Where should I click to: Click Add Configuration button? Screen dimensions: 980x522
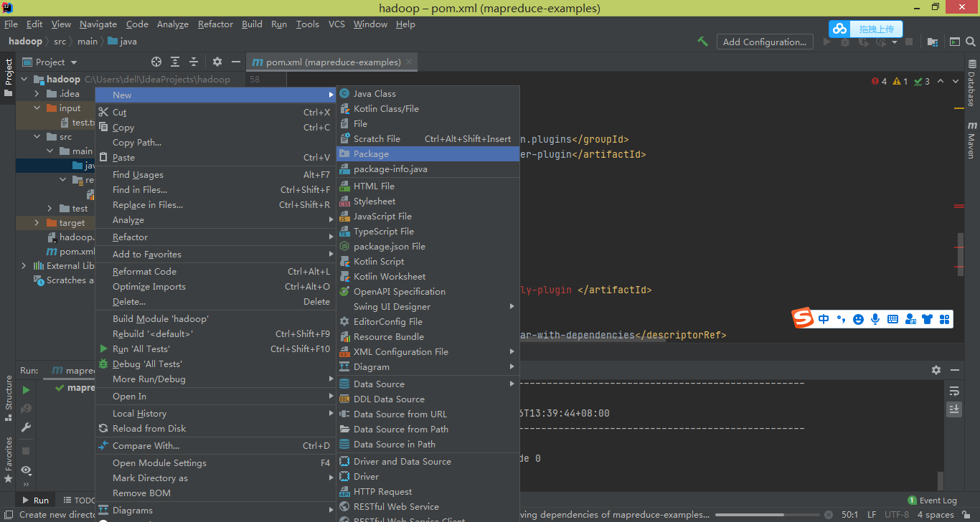[765, 42]
